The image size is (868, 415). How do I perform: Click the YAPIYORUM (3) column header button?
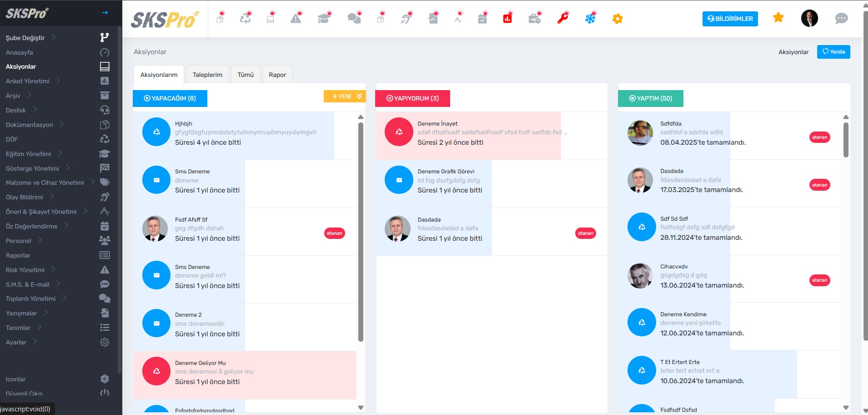[x=412, y=98]
